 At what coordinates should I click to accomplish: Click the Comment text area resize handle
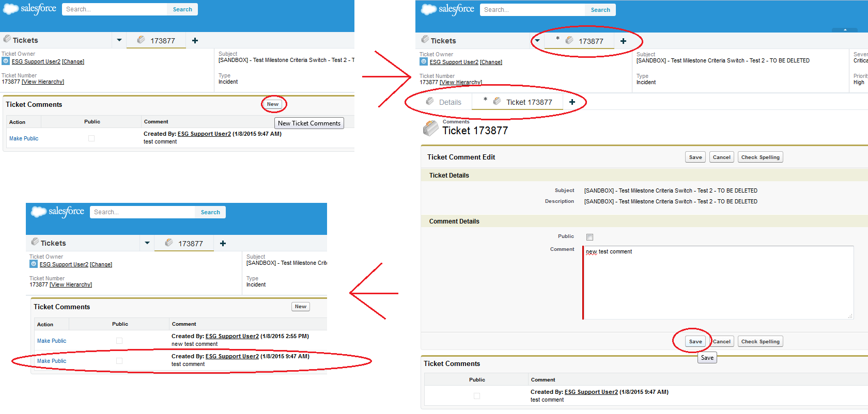click(850, 316)
